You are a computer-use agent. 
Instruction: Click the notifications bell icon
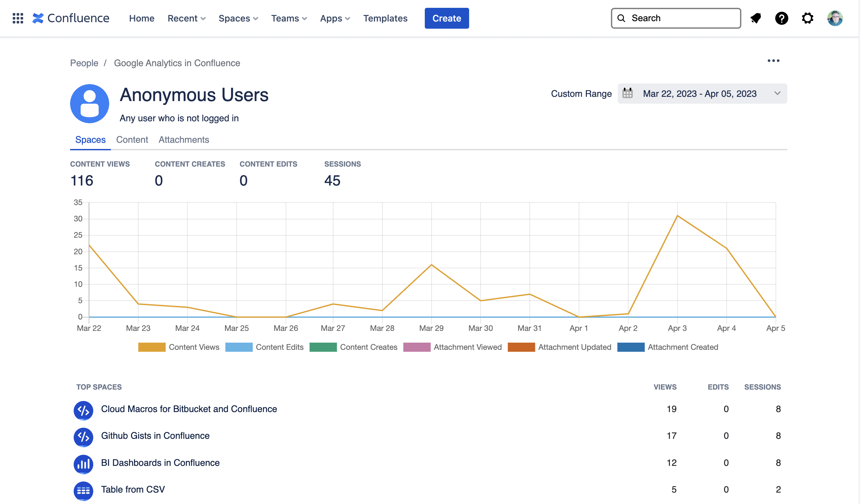pos(756,18)
